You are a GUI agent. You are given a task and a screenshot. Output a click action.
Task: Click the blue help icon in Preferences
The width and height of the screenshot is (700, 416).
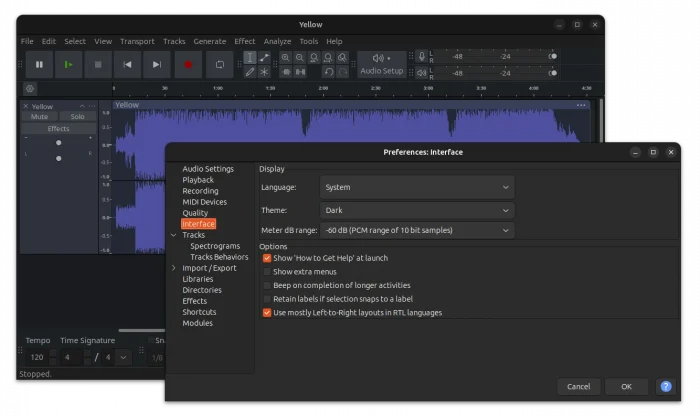[666, 386]
